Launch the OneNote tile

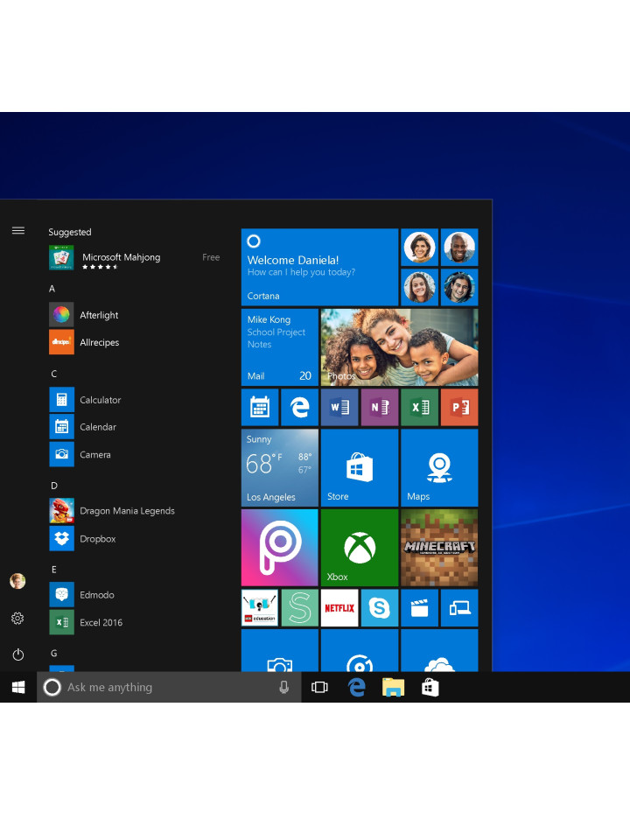pos(379,407)
